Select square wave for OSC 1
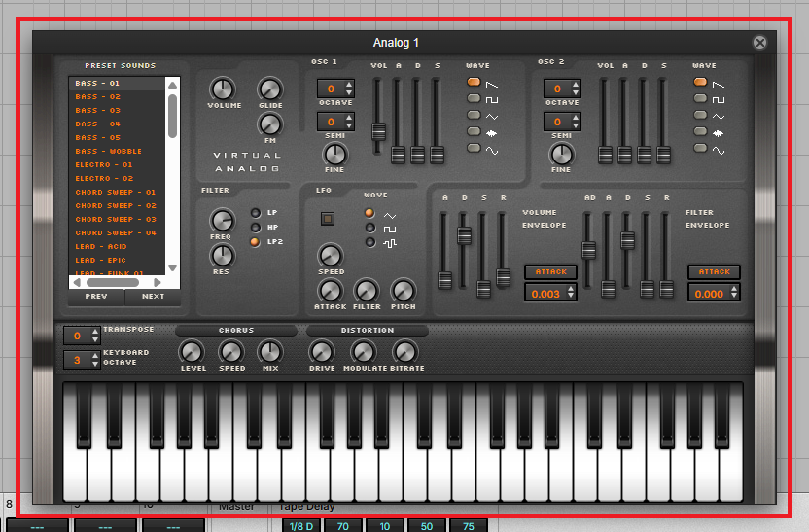809x532 pixels. pos(474,99)
